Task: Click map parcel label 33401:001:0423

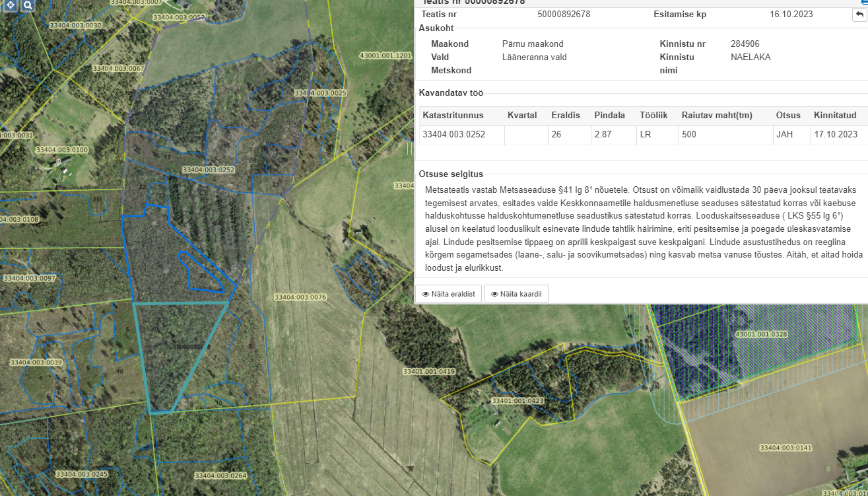Action: (x=517, y=401)
